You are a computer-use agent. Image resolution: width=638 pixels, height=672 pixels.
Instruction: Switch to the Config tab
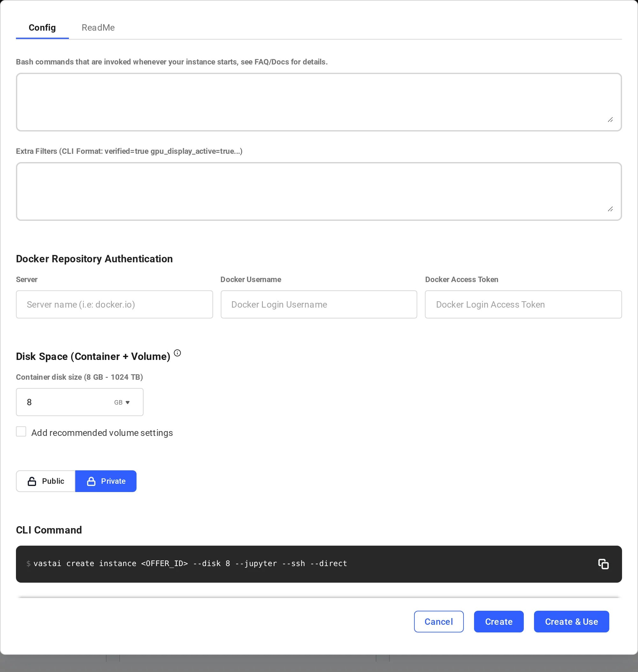(x=42, y=27)
